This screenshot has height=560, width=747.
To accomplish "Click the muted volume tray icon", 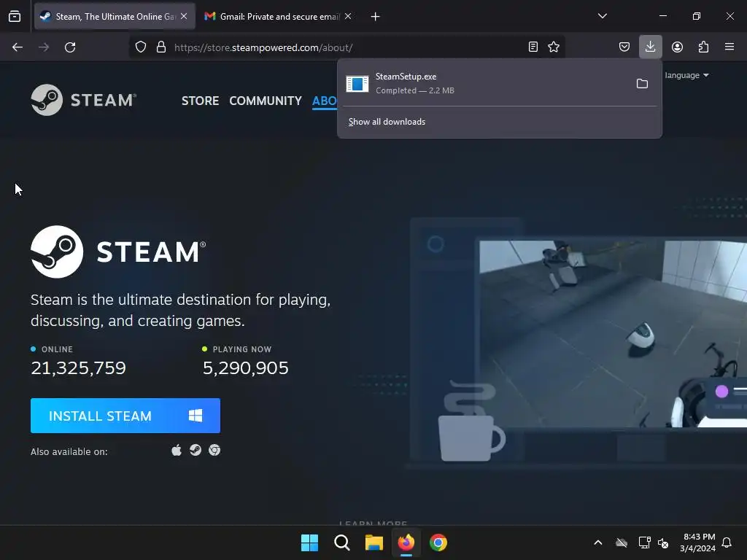I will tap(662, 542).
